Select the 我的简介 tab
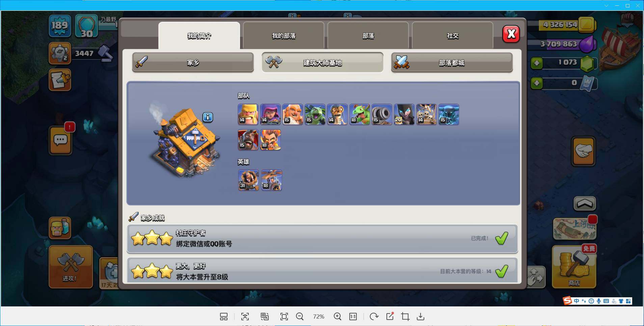Viewport: 644px width, 326px height. tap(199, 35)
